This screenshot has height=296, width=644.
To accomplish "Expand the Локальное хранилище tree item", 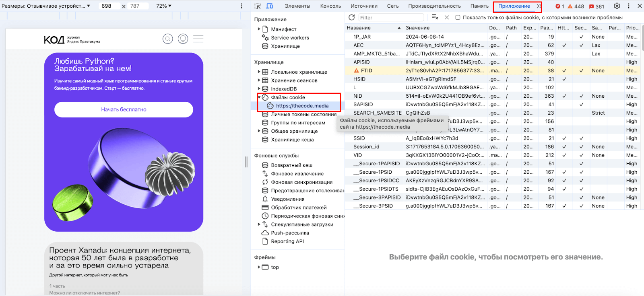I will [259, 72].
